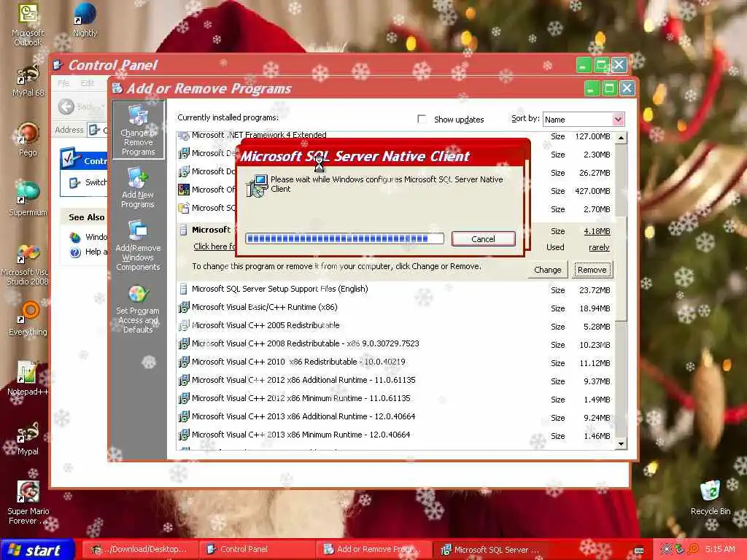Switch to Microsoft SQL Server taskbar button
Viewport: 747px width, 560px height.
[x=492, y=549]
